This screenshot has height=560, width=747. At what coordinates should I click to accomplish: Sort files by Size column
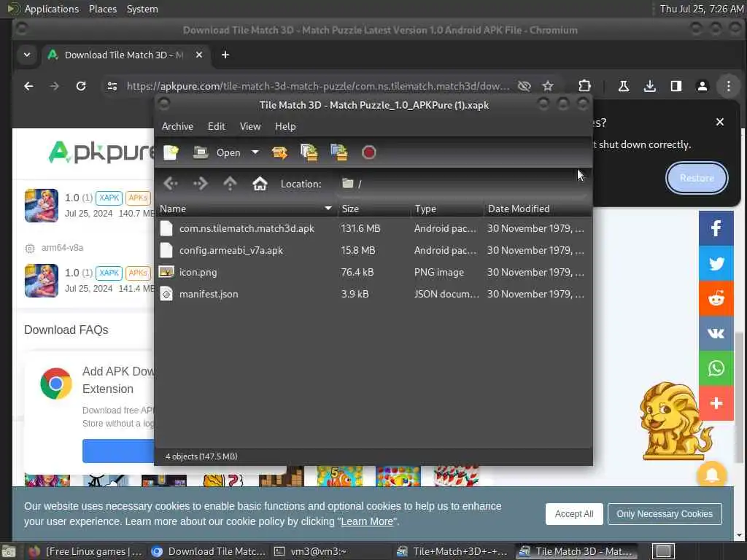point(374,209)
